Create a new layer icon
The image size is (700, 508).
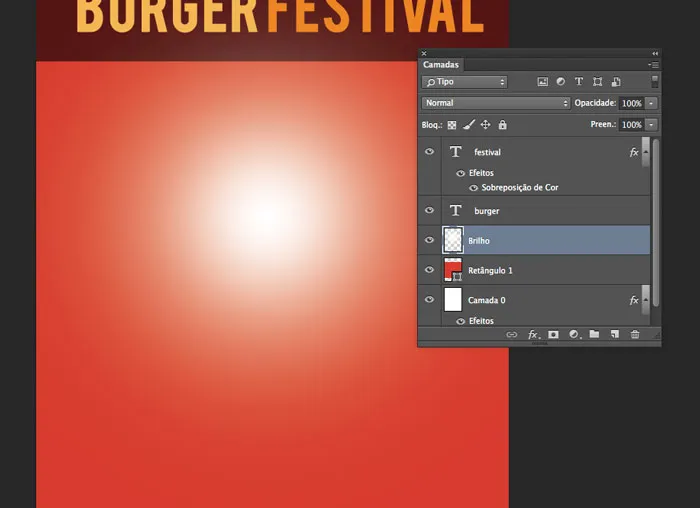615,334
